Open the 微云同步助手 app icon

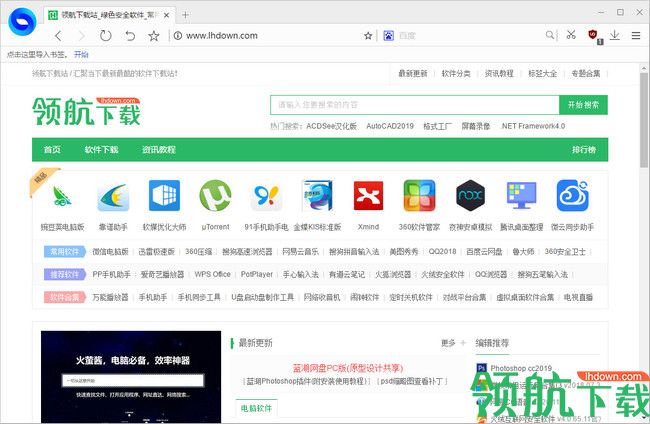[x=572, y=196]
